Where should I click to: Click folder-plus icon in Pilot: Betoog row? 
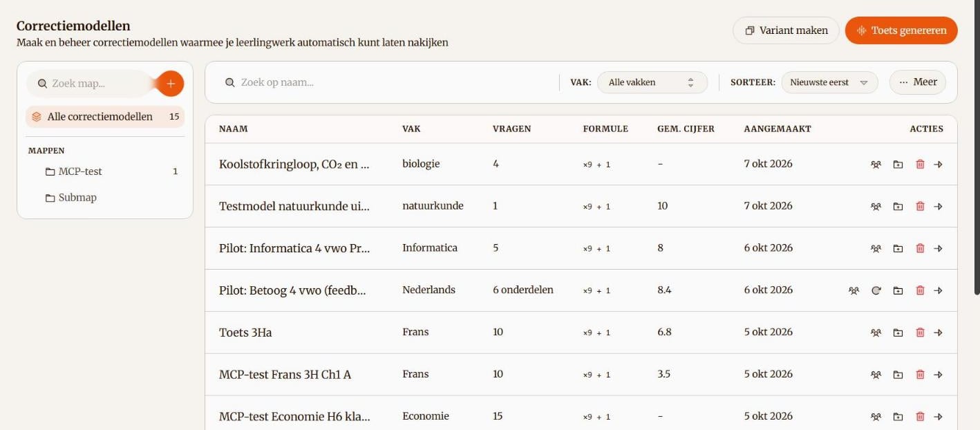pos(898,291)
